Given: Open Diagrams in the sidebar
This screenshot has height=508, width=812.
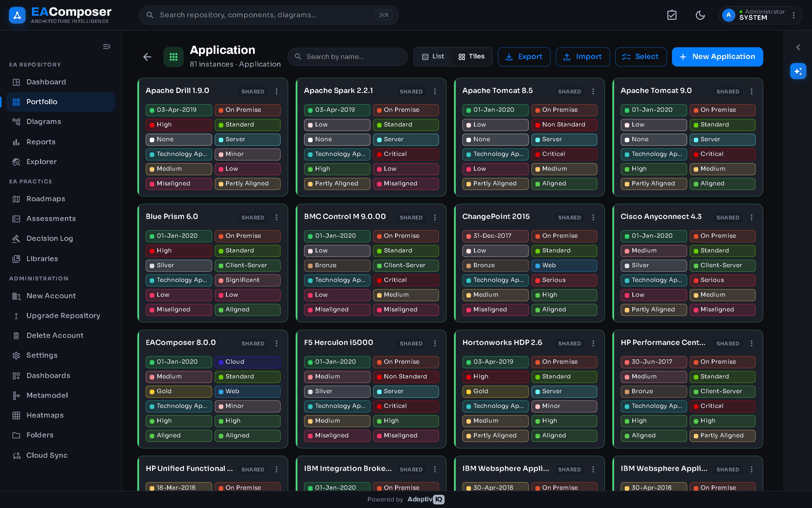Looking at the screenshot, I should pos(60,122).
